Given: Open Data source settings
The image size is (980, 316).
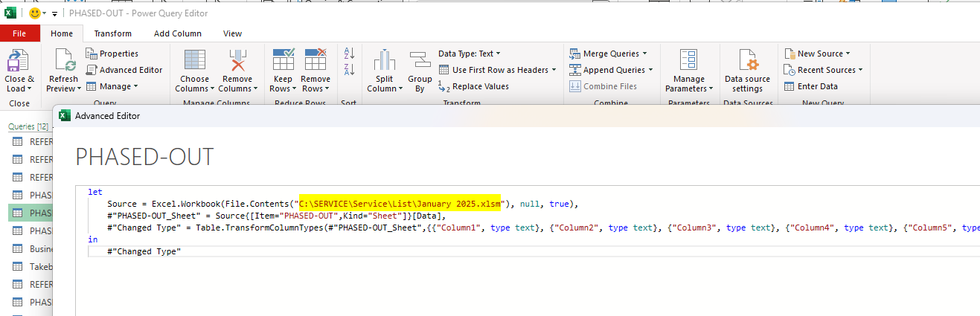Looking at the screenshot, I should pos(747,71).
